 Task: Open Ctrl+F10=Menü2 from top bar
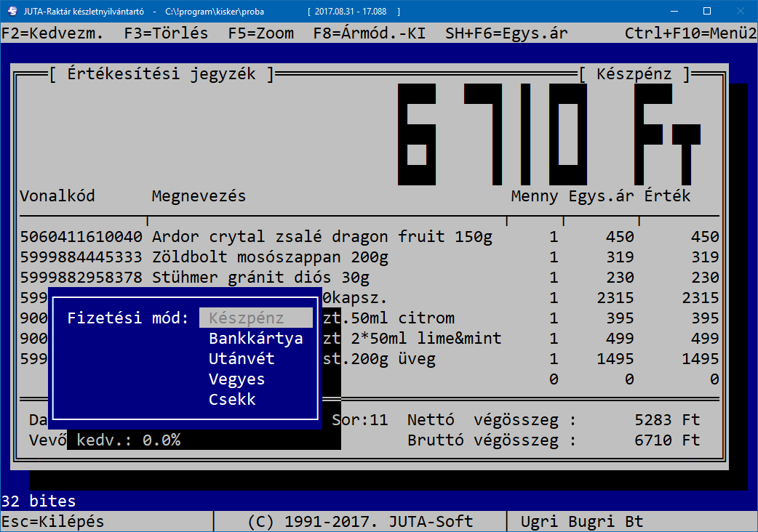click(x=690, y=33)
